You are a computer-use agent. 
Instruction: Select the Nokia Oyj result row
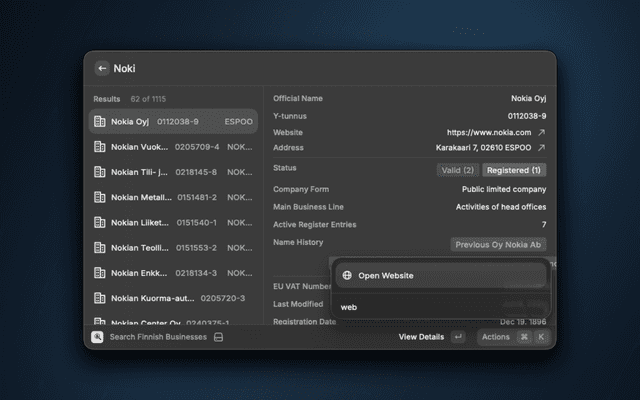173,122
